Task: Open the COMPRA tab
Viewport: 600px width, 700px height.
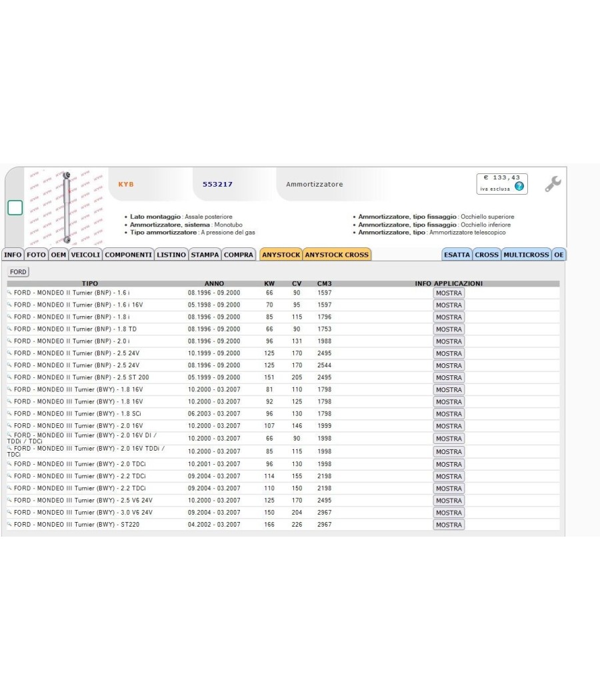Action: 239,255
